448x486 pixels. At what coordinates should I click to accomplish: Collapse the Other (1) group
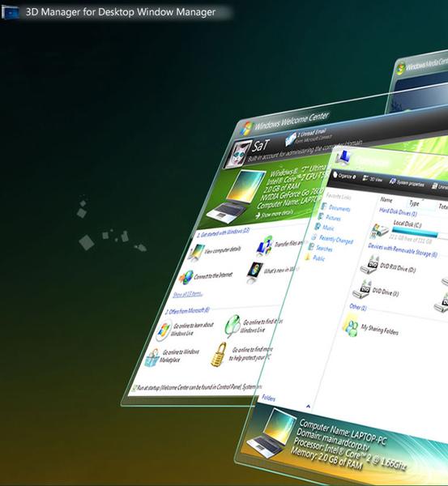(x=358, y=307)
